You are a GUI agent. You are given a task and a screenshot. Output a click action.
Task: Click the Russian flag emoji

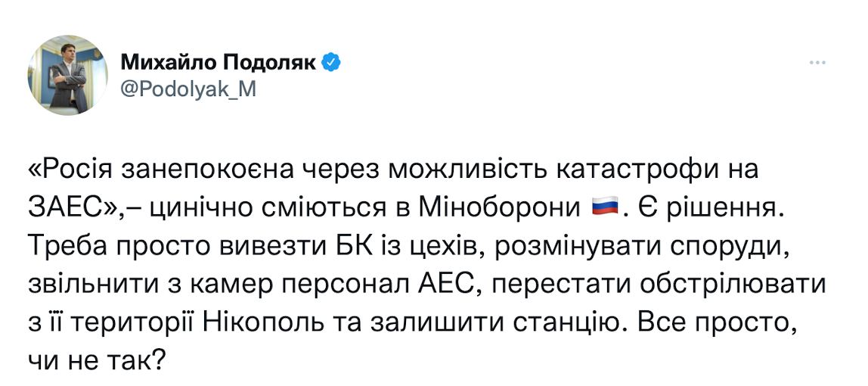[603, 206]
